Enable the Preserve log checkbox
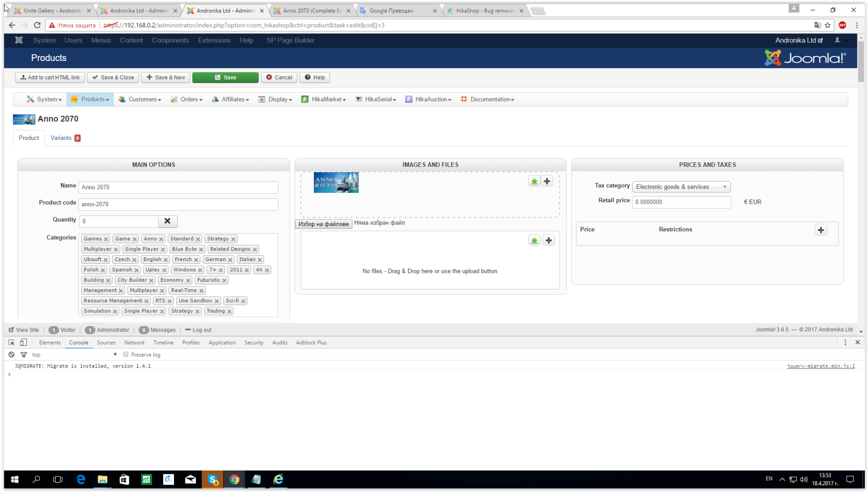The image size is (868, 492). point(126,354)
